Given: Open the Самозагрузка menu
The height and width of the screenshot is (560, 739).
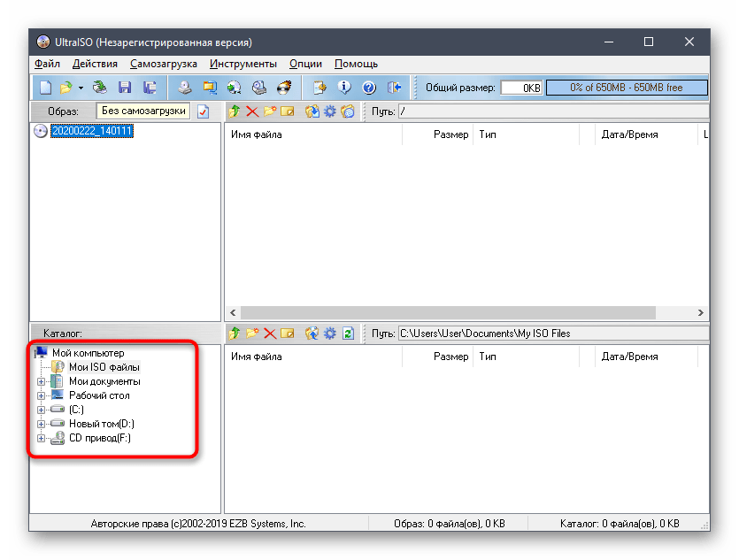Looking at the screenshot, I should pyautogui.click(x=163, y=64).
